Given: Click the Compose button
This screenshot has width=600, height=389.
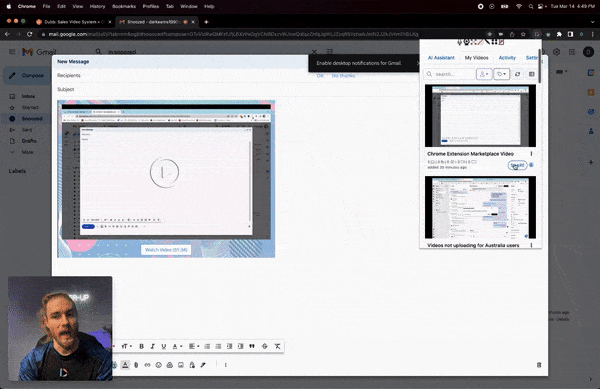Looking at the screenshot, I should [26, 75].
